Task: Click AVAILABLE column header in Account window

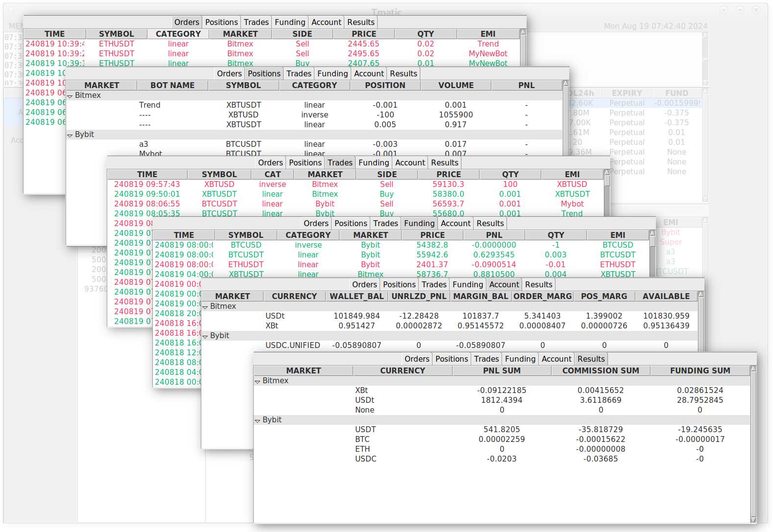Action: [x=666, y=296]
